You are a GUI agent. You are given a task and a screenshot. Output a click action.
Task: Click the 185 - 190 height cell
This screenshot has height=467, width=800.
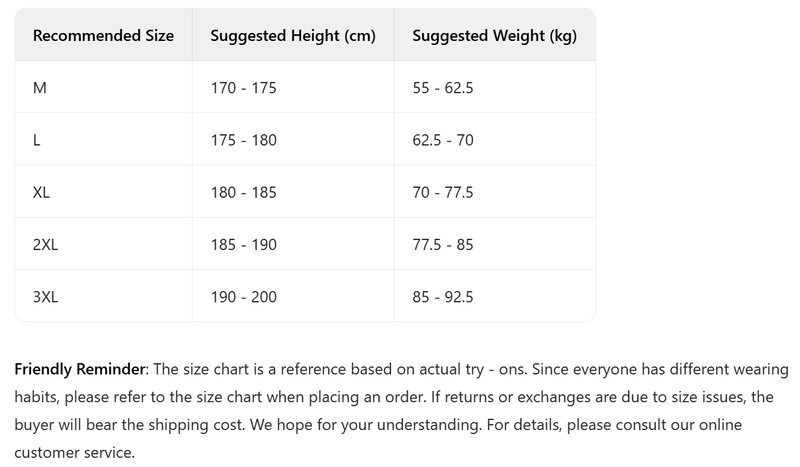pos(243,244)
